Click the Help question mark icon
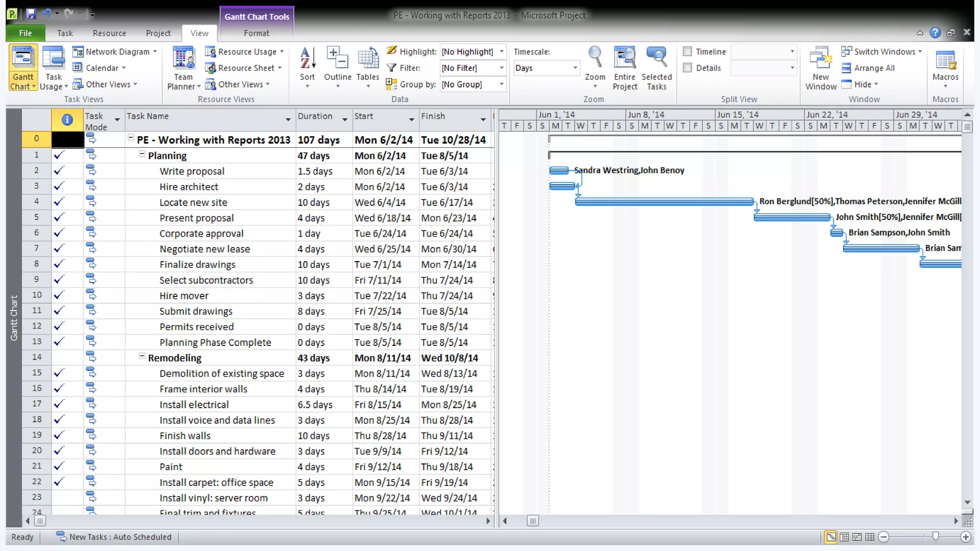Viewport: 980px width, 551px height. [x=935, y=33]
